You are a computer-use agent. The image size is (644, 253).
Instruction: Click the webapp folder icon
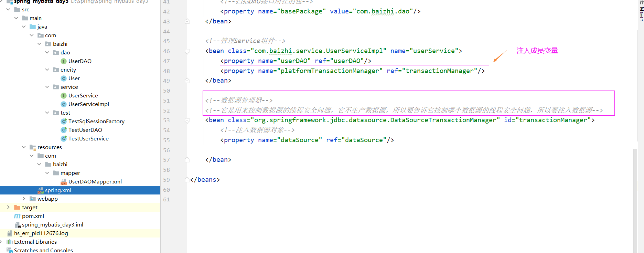(x=33, y=199)
